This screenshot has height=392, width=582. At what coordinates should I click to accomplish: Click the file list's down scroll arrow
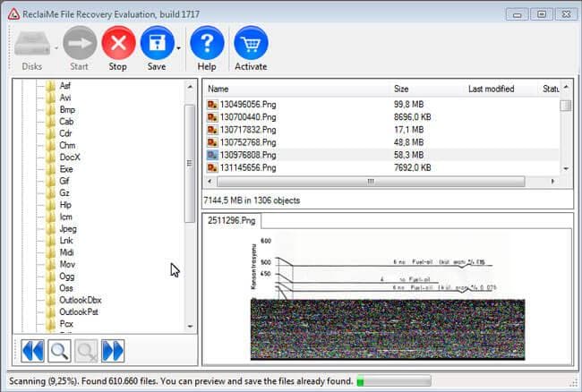coord(566,168)
